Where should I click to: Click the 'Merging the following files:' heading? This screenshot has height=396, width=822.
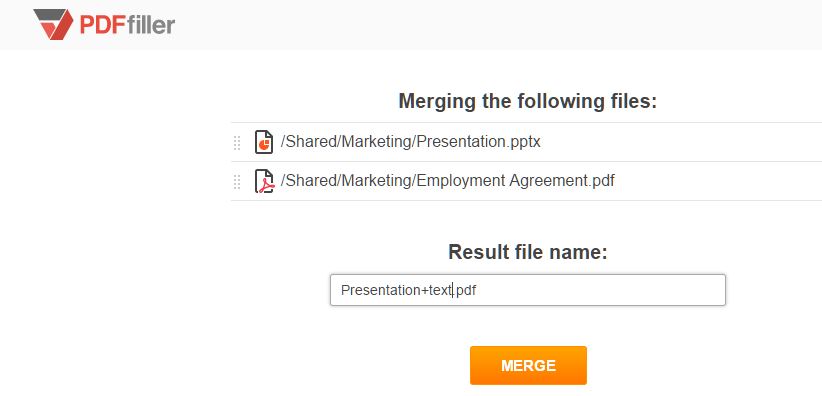[x=527, y=101]
